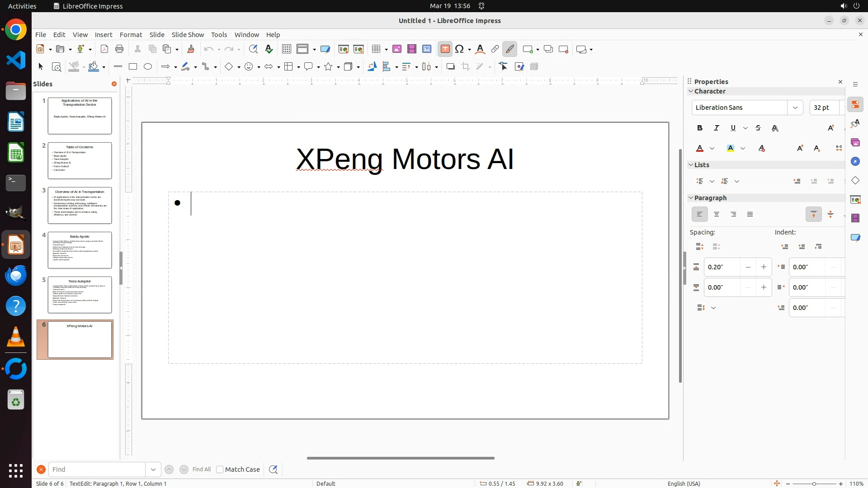Viewport: 868px width, 488px height.
Task: Toggle Italic formatting in the Character panel
Action: 716,128
